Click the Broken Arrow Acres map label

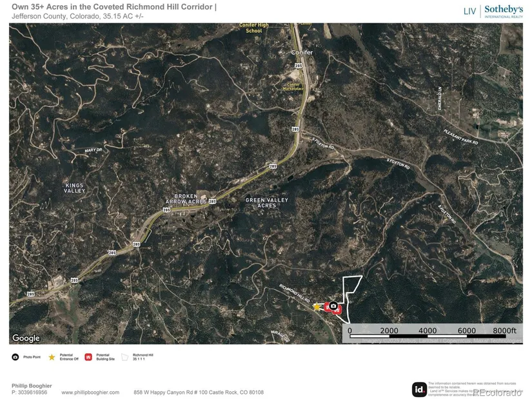click(190, 199)
